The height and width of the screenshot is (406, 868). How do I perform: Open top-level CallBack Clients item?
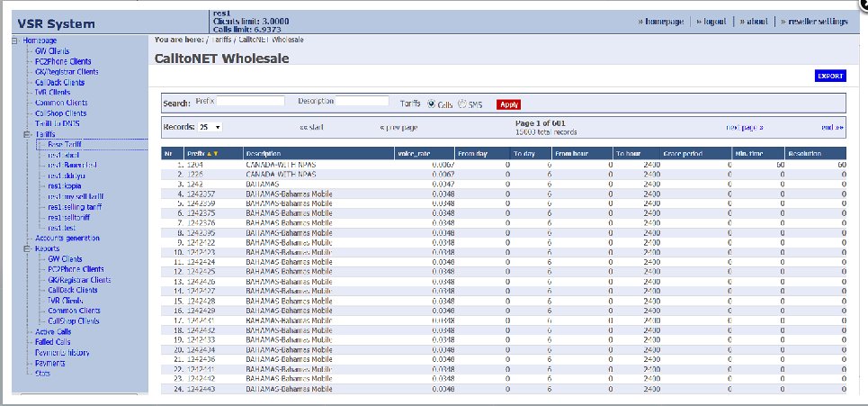click(x=59, y=83)
